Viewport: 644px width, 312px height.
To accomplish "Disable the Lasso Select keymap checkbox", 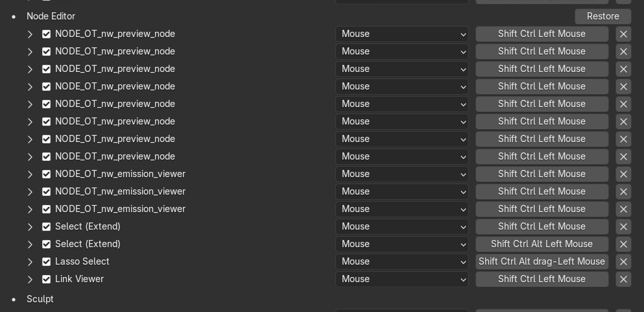I will pos(47,261).
